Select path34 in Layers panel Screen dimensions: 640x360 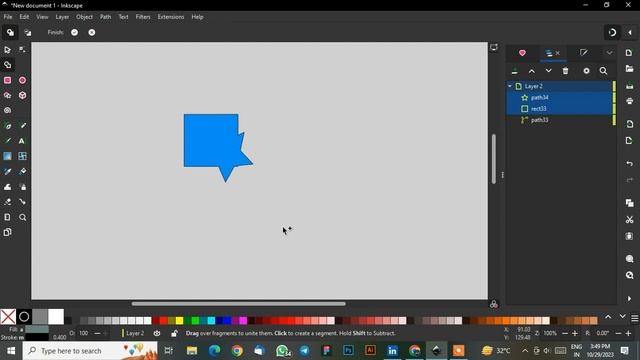560,98
